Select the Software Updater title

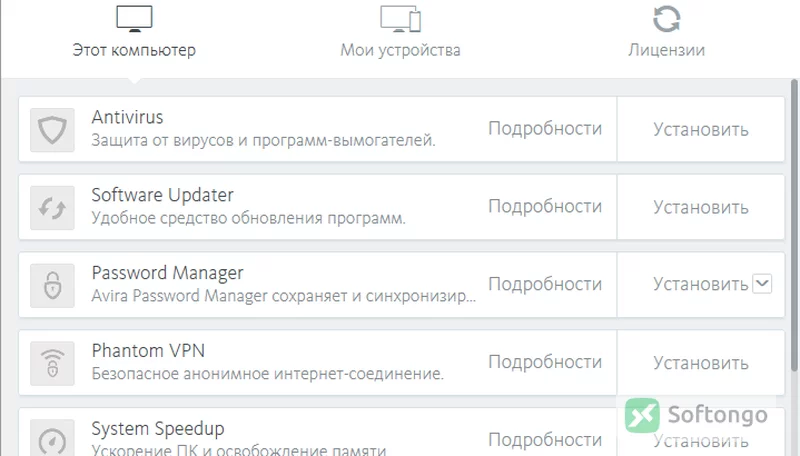[x=162, y=195]
